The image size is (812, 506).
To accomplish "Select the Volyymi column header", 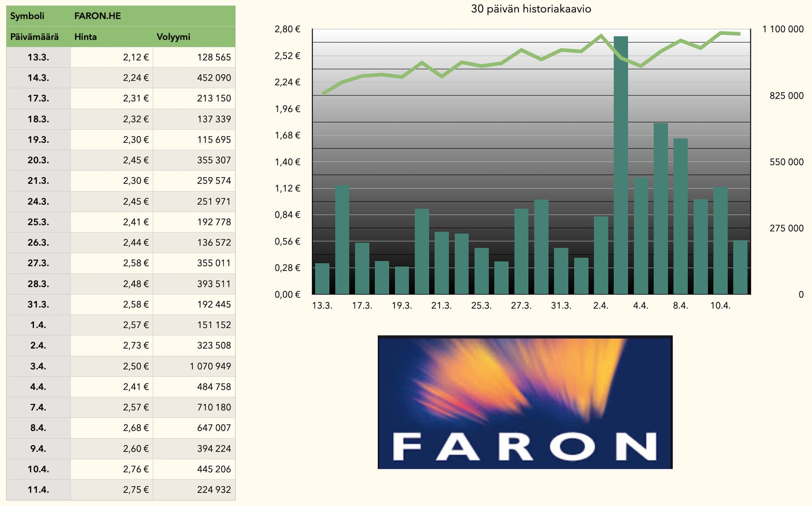I will point(173,37).
